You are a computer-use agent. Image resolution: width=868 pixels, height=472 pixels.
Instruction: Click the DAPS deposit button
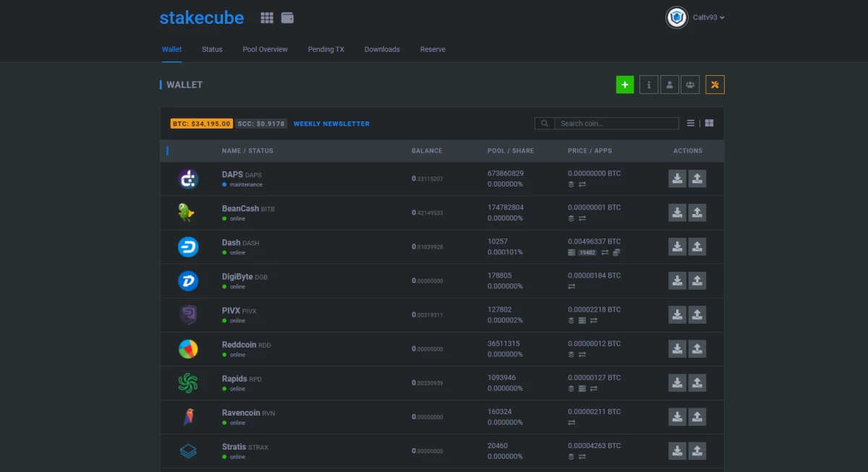point(677,179)
